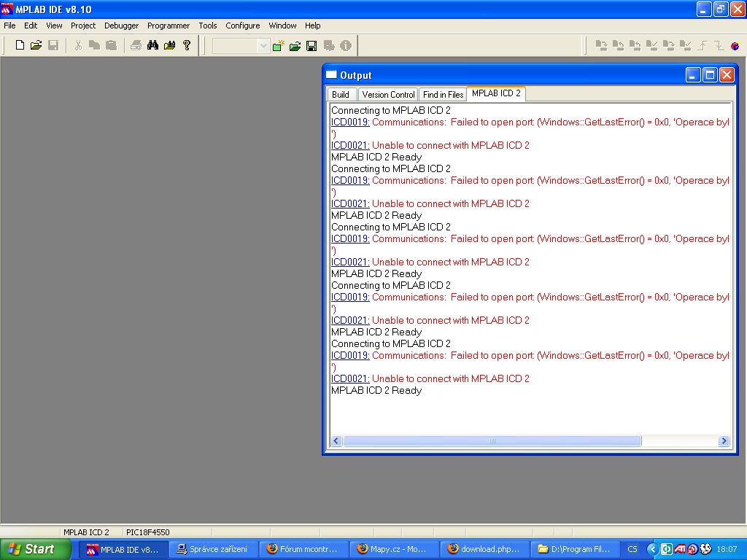Open the Window menu
Image resolution: width=747 pixels, height=560 pixels.
(282, 26)
